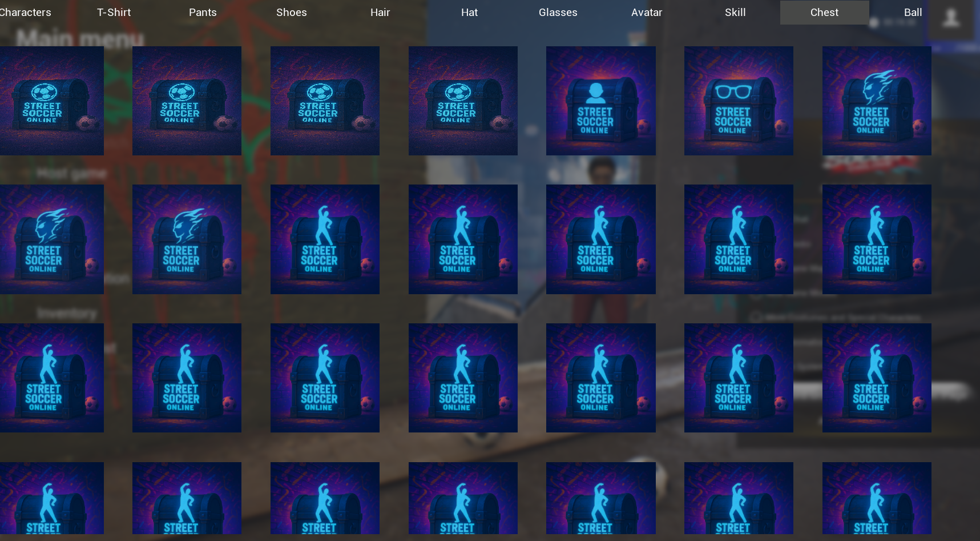
Task: View the Avatar tab
Action: (x=647, y=13)
